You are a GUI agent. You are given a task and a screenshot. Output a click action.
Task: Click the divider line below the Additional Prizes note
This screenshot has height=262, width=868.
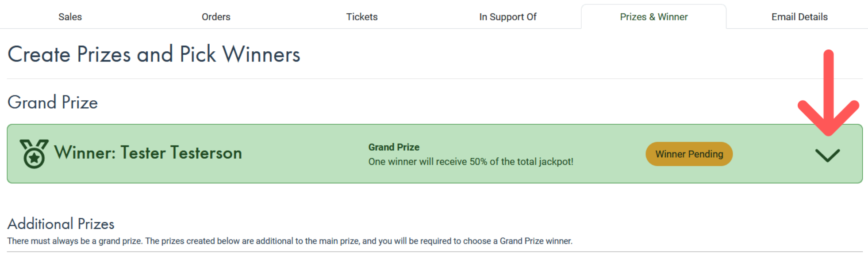coord(435,252)
